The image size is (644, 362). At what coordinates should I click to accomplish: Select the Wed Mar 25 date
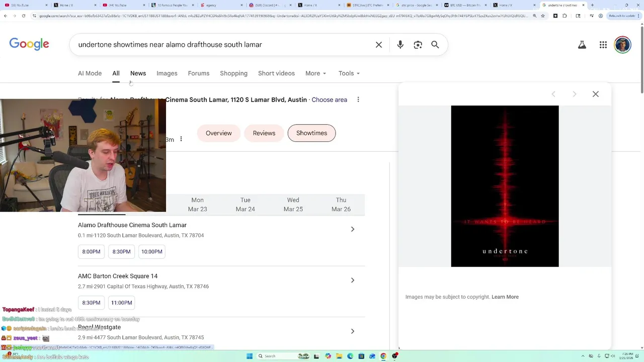pos(293,205)
